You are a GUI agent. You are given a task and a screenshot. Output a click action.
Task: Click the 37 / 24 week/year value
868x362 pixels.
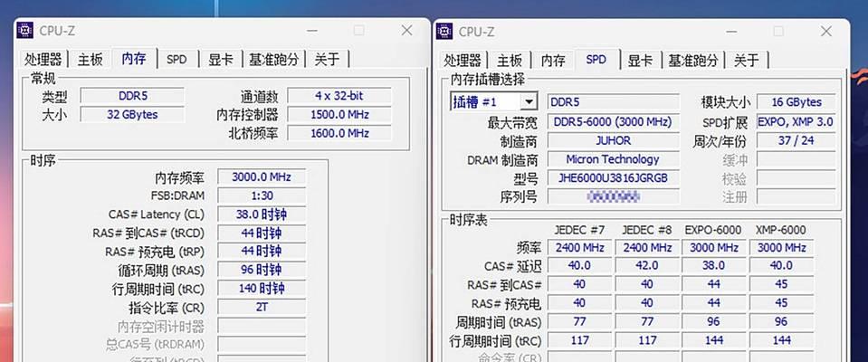coord(796,140)
